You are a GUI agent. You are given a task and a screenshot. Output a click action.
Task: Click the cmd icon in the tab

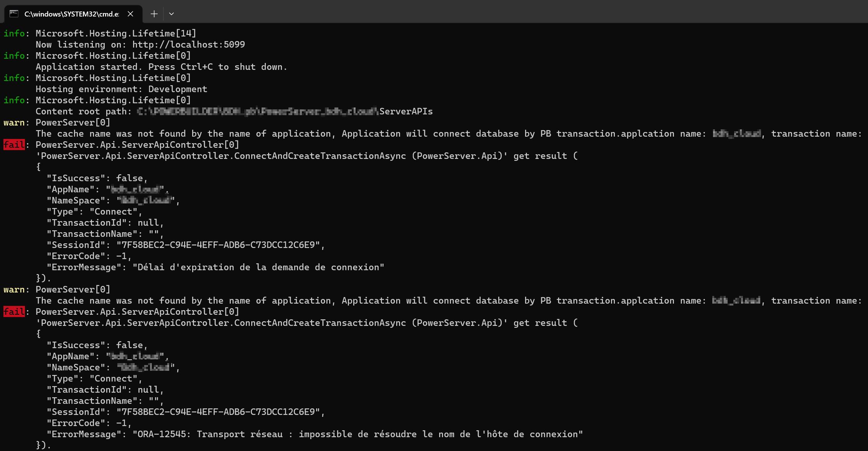(x=14, y=14)
